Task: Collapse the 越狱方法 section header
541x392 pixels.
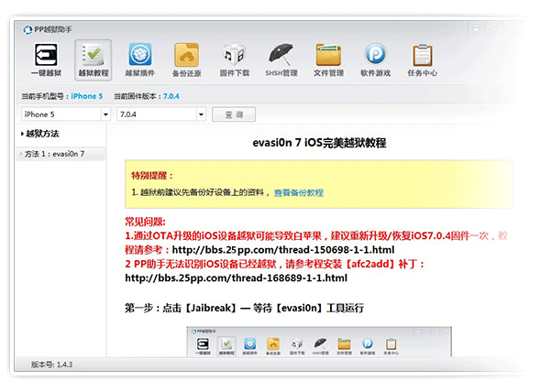Action: click(39, 134)
